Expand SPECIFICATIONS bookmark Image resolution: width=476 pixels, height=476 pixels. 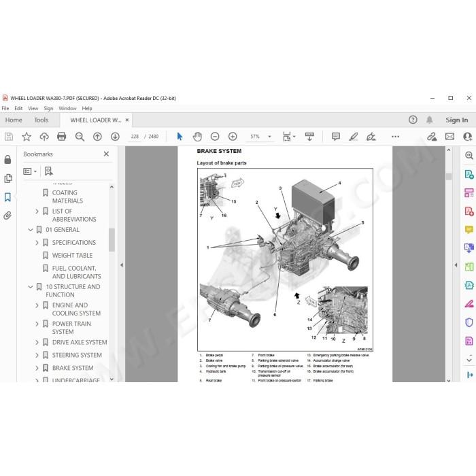click(x=37, y=243)
